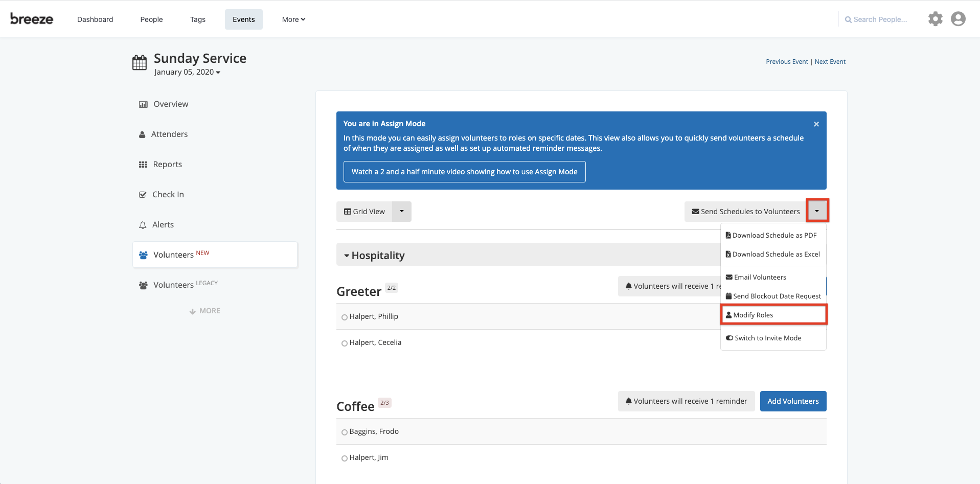Select the circle next to Halpert, Cecelia
Viewport: 980px width, 484px height.
[345, 343]
